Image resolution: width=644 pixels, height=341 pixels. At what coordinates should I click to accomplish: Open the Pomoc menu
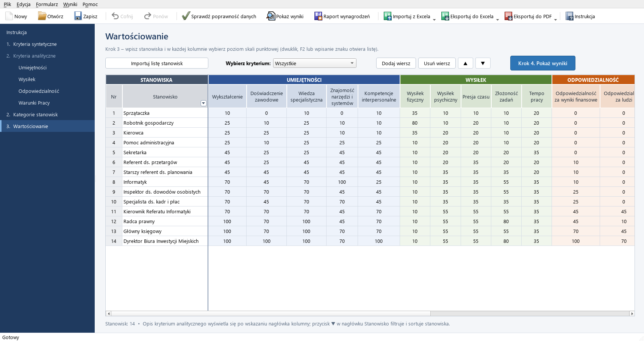[x=90, y=4]
